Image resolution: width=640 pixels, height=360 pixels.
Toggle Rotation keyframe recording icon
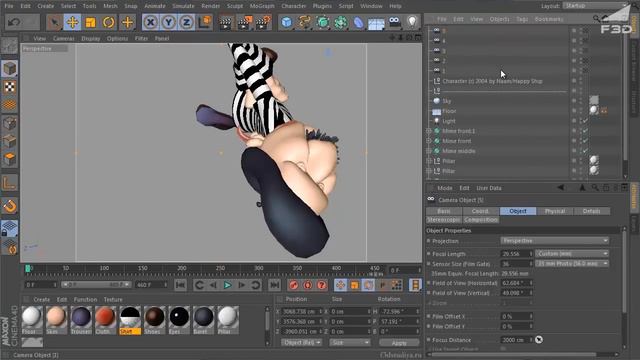[368, 285]
